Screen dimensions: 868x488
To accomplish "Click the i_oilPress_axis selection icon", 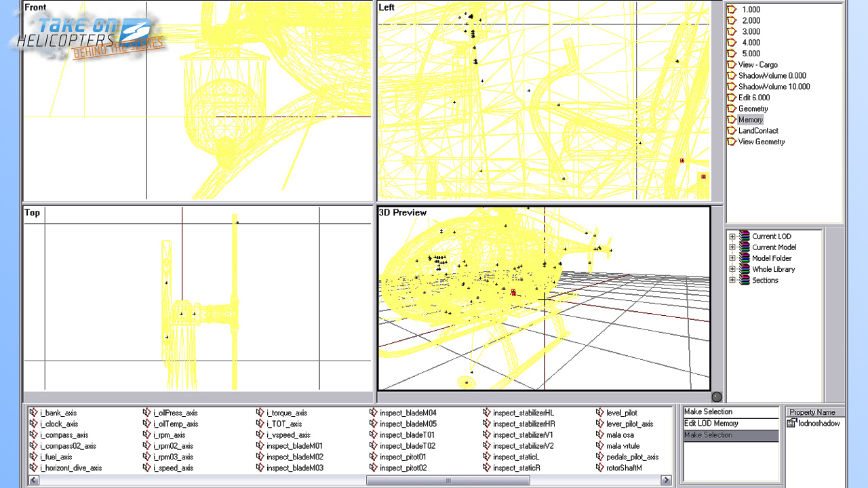I will click(x=147, y=413).
